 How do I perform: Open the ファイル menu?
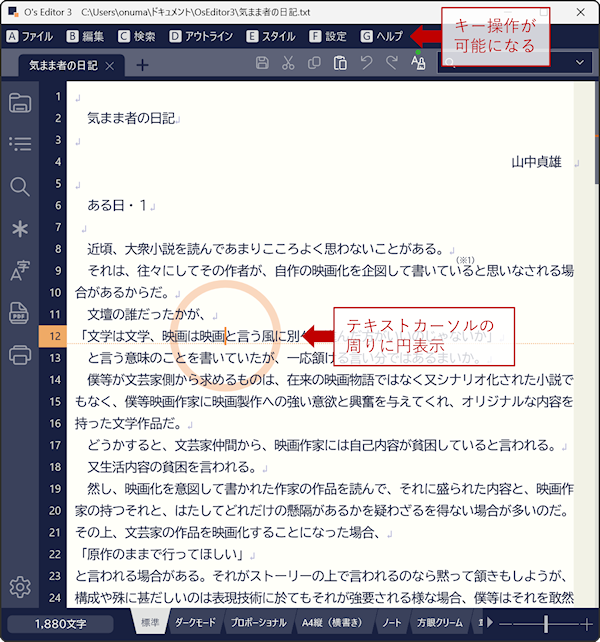click(x=30, y=37)
